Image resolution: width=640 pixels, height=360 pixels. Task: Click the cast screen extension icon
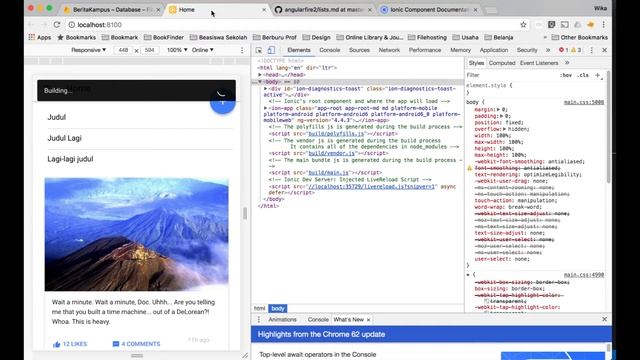coord(564,25)
